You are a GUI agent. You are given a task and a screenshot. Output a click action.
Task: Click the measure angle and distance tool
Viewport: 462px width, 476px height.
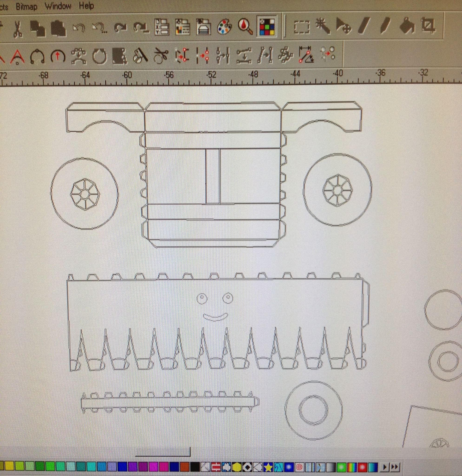coord(307,54)
